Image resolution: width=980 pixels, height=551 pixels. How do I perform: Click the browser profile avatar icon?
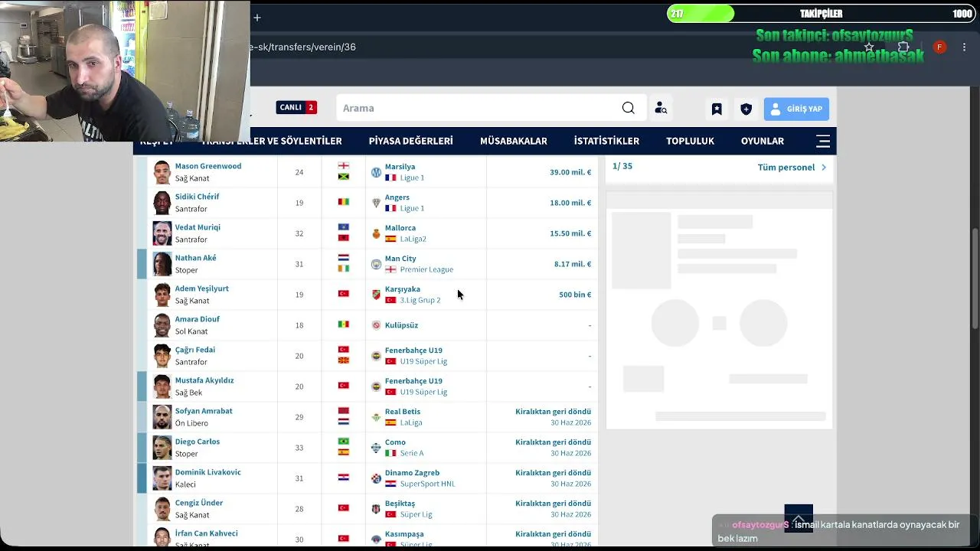pos(939,47)
